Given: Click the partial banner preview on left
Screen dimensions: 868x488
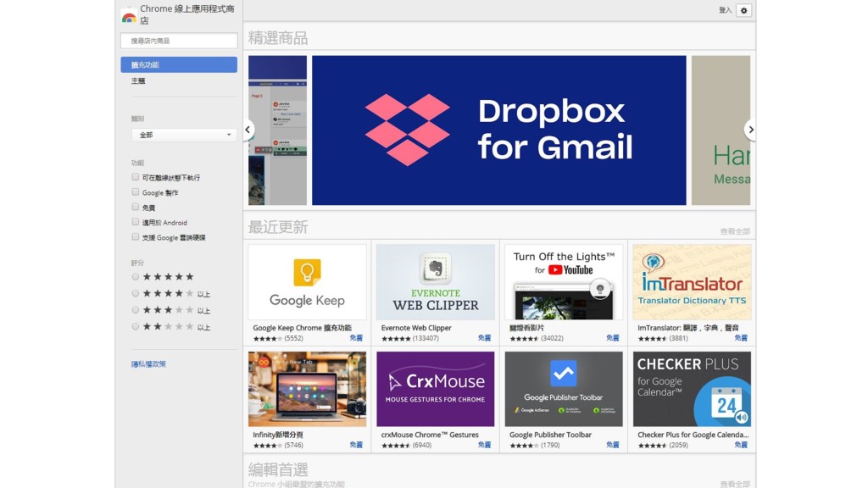Looking at the screenshot, I should [277, 130].
